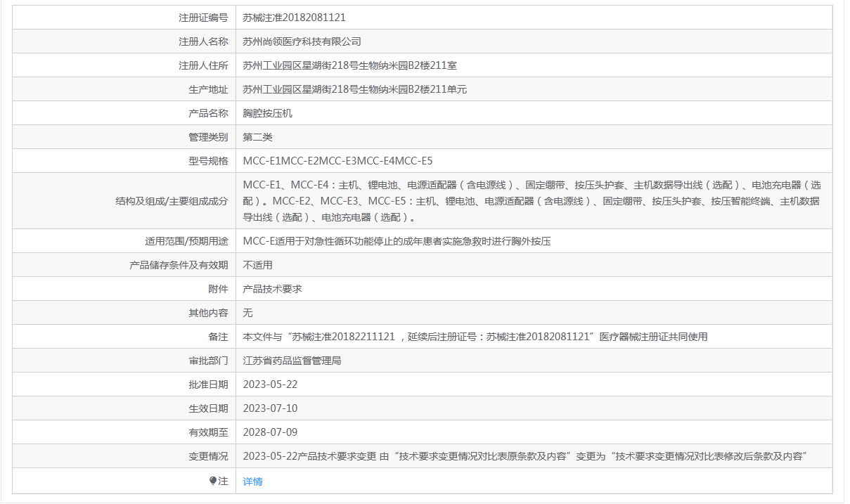Click expiry date 2028-07-09
This screenshot has height=504, width=850.
pos(270,432)
